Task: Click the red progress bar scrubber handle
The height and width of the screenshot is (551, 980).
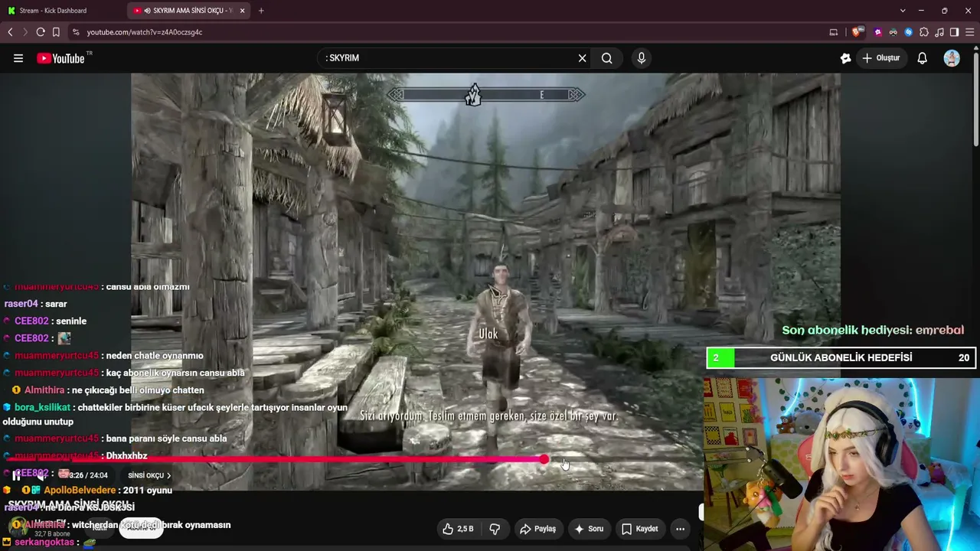Action: [544, 459]
